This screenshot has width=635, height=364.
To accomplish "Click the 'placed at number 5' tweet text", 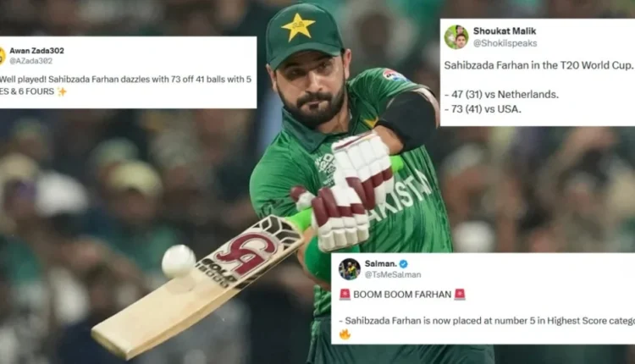I will click(x=487, y=321).
